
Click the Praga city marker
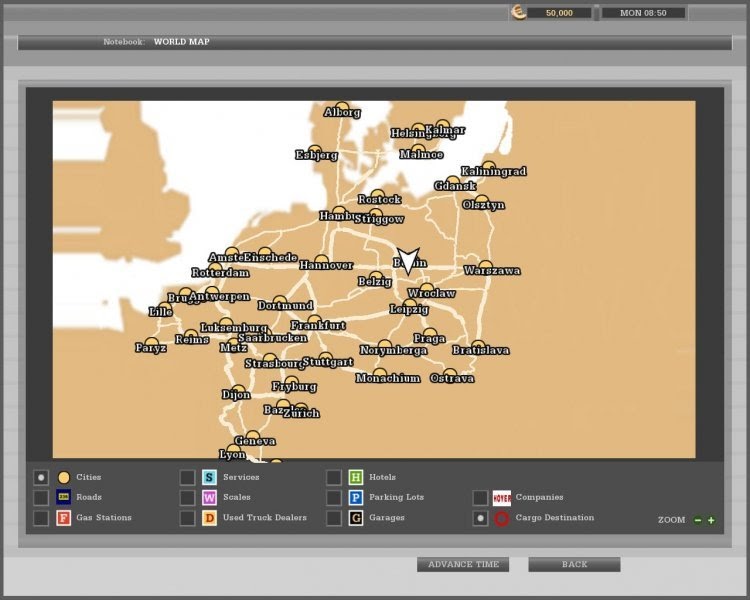click(x=430, y=332)
